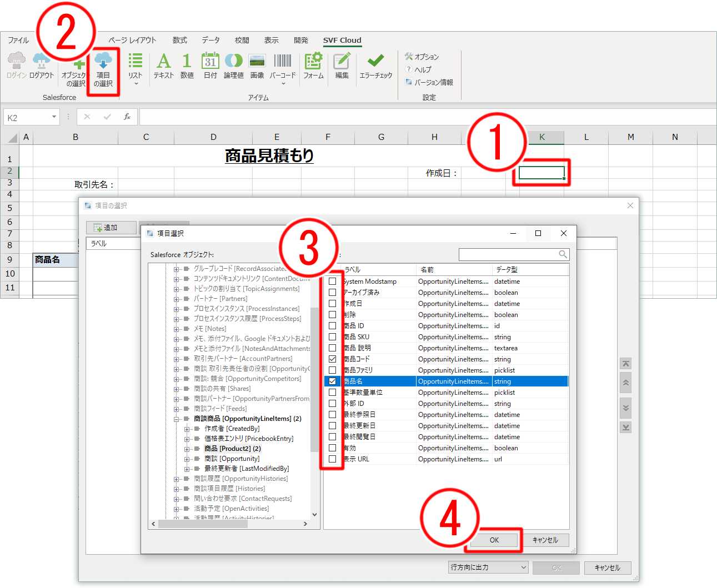Expand the 価格表エントリ [PricebookEntry] node
This screenshot has height=588, width=717.
(187, 439)
